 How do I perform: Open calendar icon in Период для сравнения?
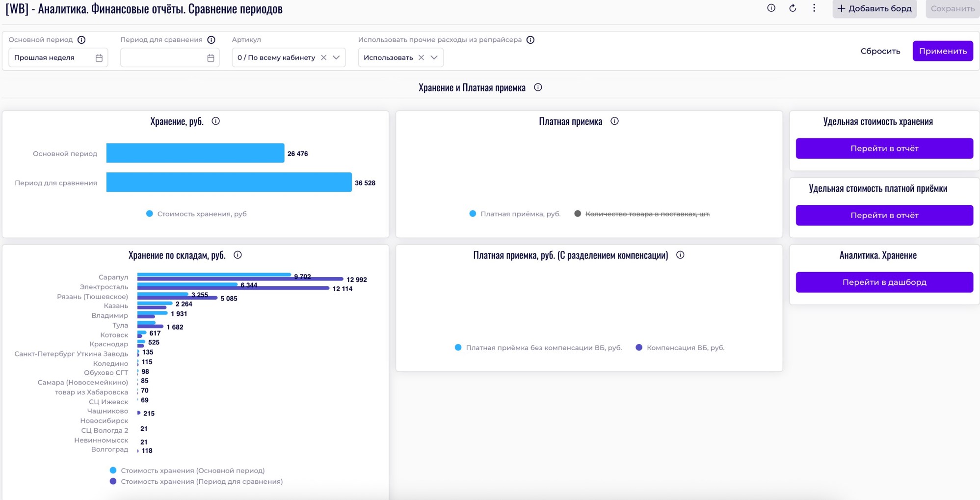[x=211, y=58]
